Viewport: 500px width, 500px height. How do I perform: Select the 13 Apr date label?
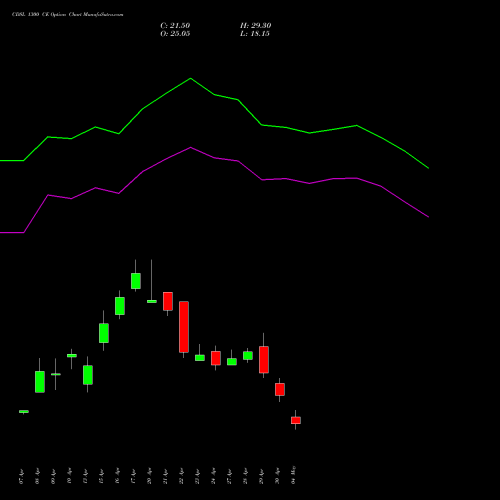click(86, 477)
